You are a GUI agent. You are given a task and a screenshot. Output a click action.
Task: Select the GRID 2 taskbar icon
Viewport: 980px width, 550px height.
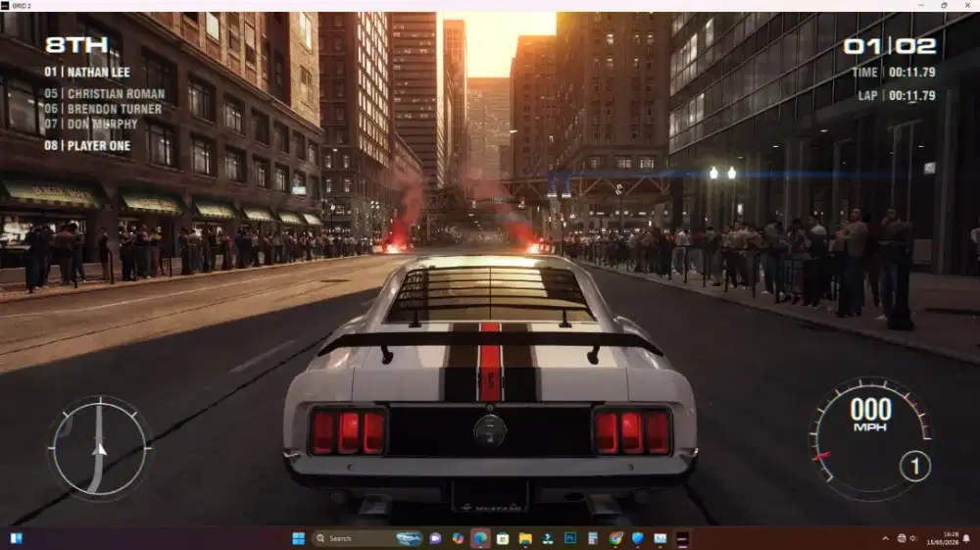[682, 538]
